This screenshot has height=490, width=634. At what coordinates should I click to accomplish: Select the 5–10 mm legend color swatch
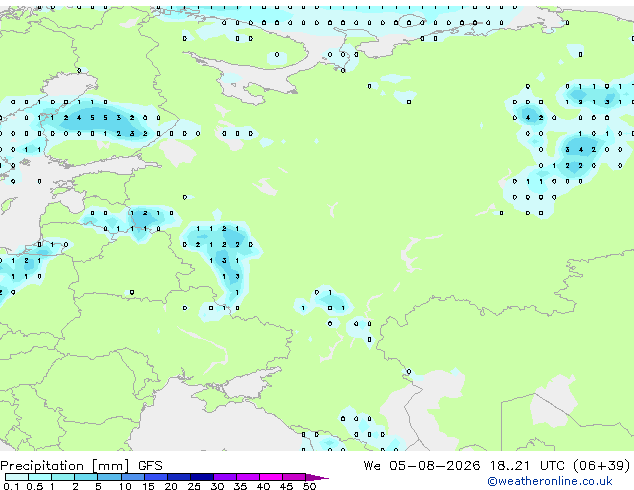(109, 477)
